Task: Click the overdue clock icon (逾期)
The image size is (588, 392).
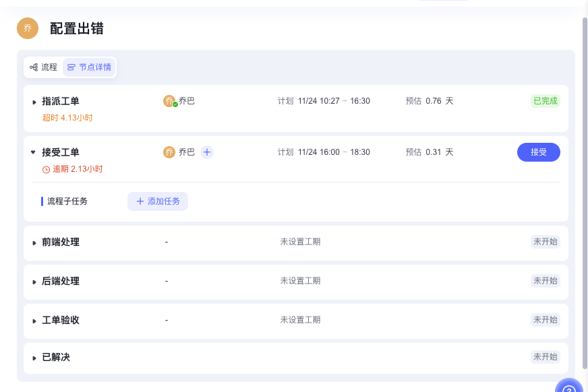Action: [x=46, y=170]
